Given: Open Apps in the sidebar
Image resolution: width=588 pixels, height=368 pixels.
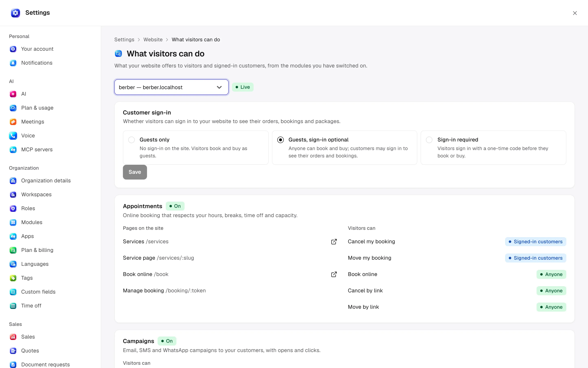Looking at the screenshot, I should click(x=27, y=236).
